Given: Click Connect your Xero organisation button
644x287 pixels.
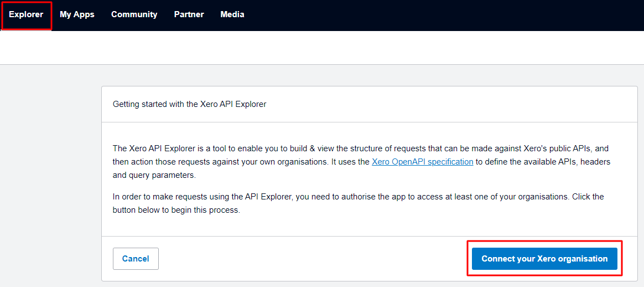Looking at the screenshot, I should [x=544, y=259].
